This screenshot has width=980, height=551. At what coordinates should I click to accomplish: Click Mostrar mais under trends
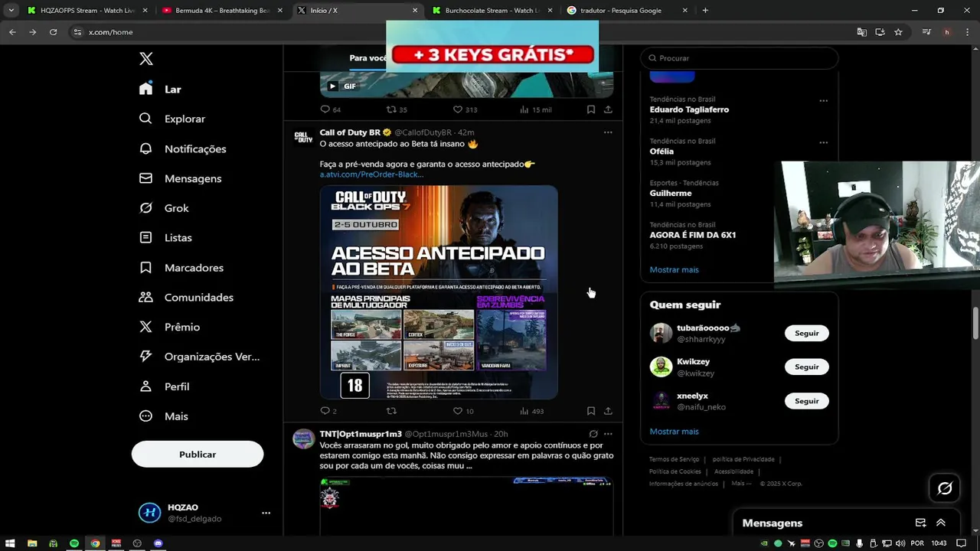(x=674, y=269)
